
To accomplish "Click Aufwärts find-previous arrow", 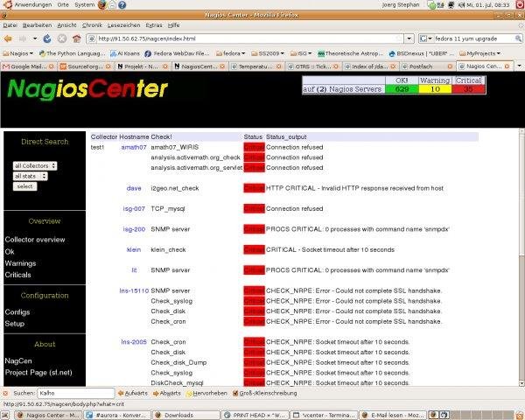I will pyautogui.click(x=133, y=393).
